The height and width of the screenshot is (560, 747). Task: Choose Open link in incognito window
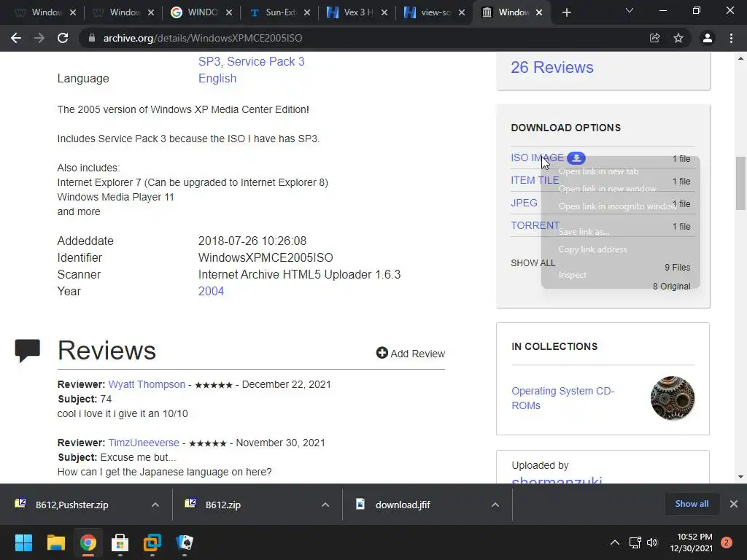click(x=617, y=206)
